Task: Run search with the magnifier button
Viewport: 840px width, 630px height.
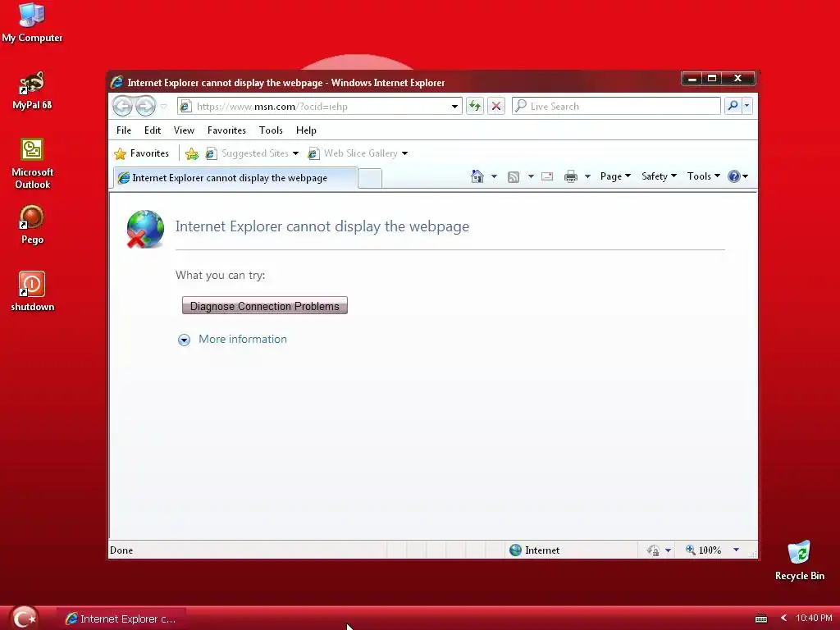Action: pyautogui.click(x=733, y=106)
